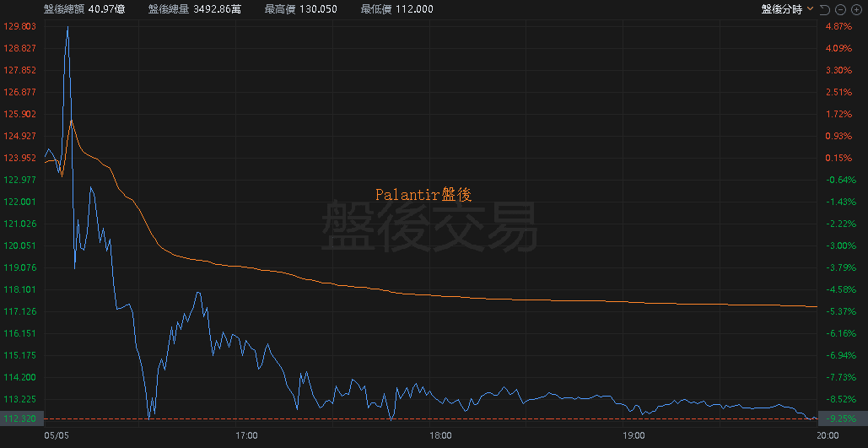Screen dimensions: 868x448
Task: Click the 最高價 130.050 label
Action: [x=300, y=9]
